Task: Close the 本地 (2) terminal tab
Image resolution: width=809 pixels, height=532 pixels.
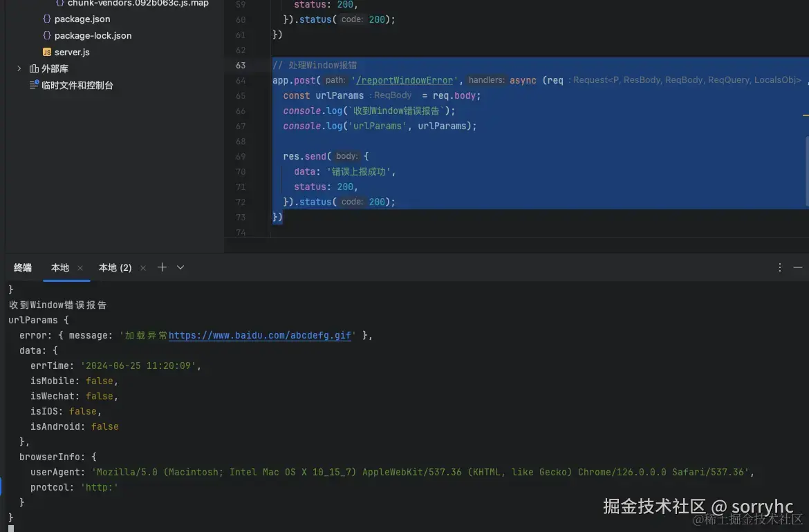Action: (143, 268)
